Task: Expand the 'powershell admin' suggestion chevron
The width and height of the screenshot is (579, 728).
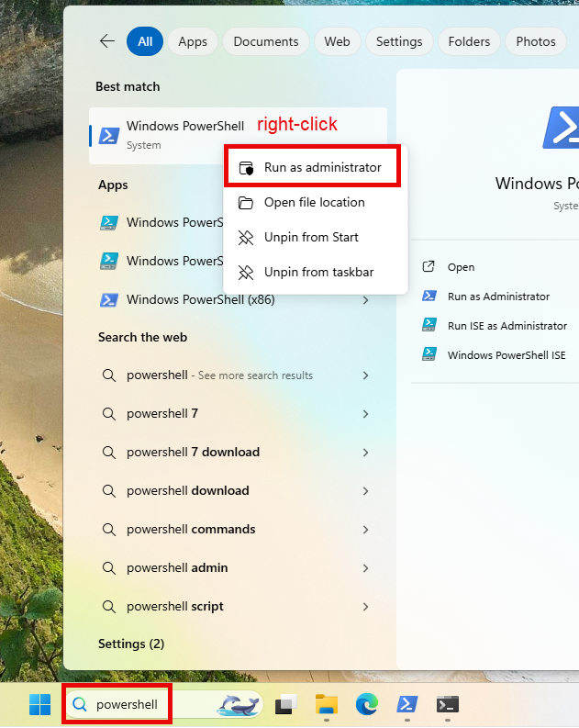Action: [x=366, y=568]
